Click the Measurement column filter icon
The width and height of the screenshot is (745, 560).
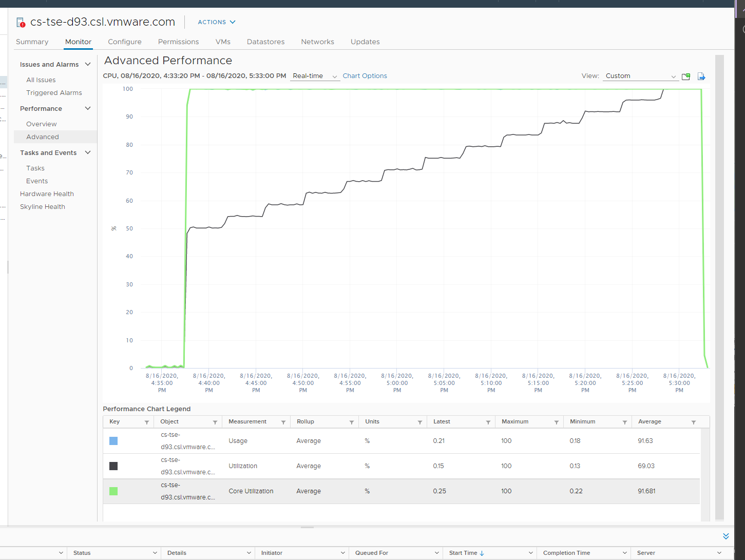(x=283, y=422)
